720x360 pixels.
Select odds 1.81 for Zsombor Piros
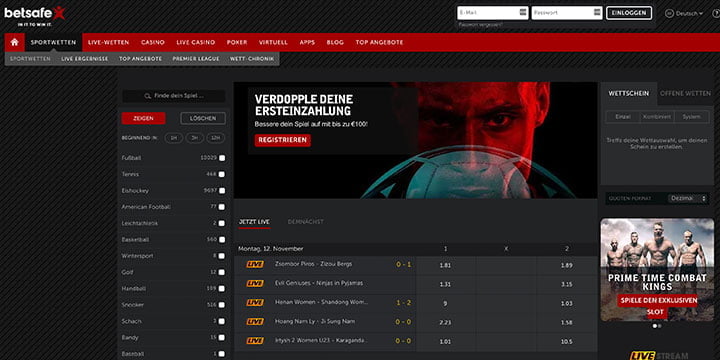pyautogui.click(x=445, y=265)
